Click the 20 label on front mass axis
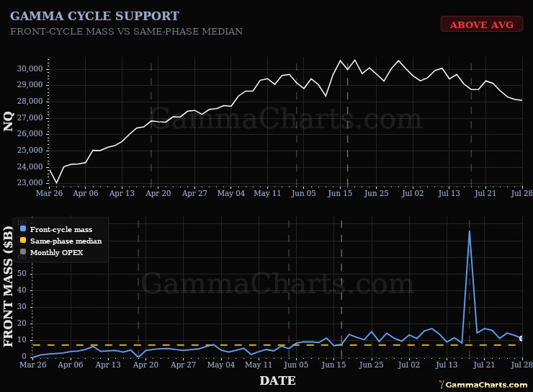 22,323
